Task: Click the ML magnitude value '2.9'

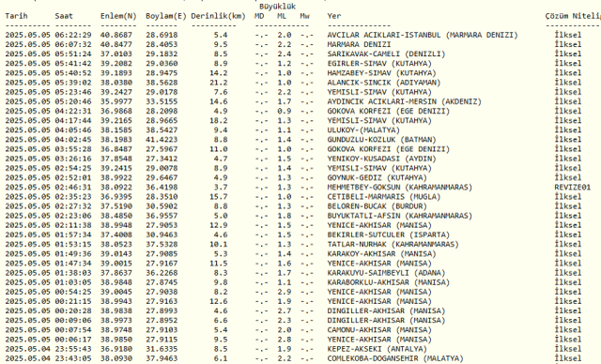Action: click(285, 293)
